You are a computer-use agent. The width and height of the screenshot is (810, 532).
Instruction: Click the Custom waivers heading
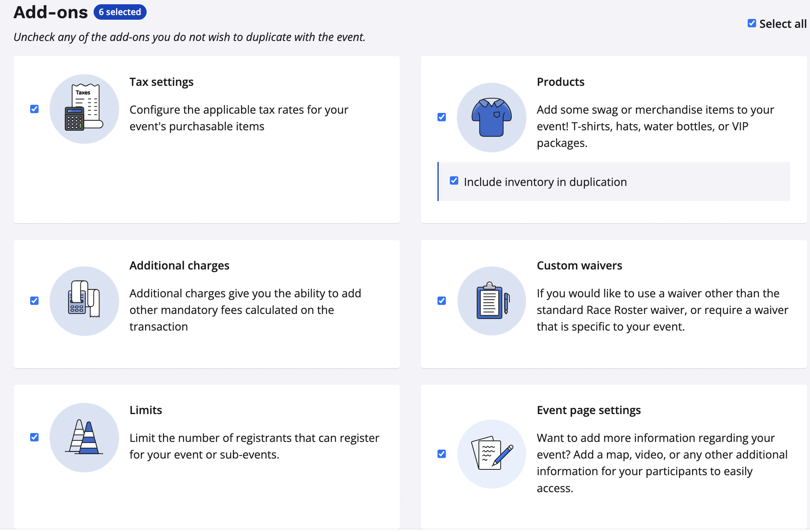579,266
